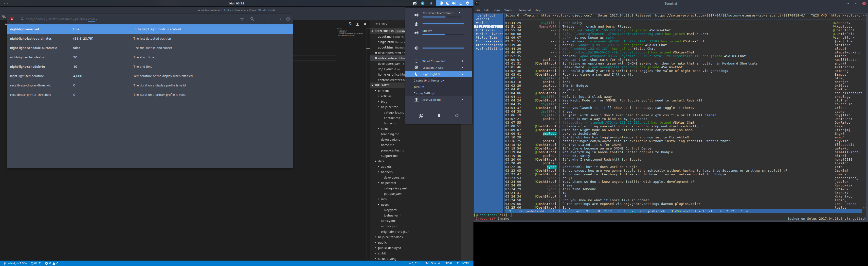Viewport: 868px width, 266px height.
Task: Open Terminal's Terminal menu
Action: 524,10
